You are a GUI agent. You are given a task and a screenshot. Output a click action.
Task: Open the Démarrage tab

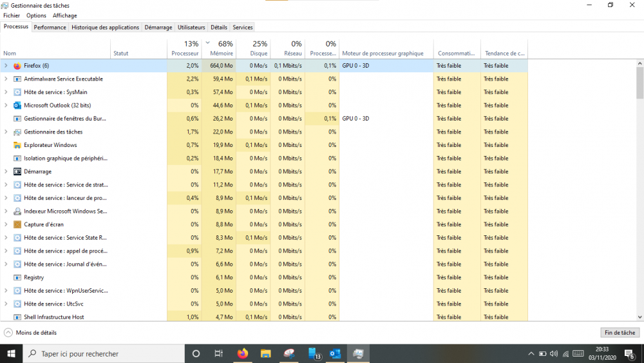158,27
